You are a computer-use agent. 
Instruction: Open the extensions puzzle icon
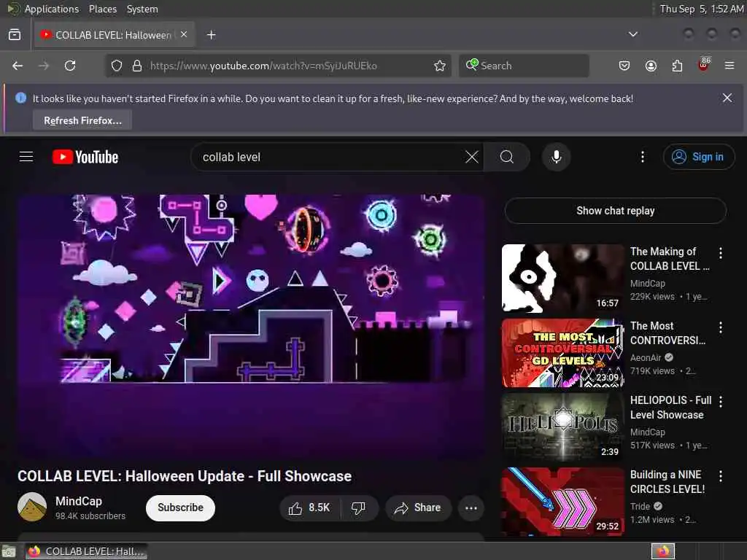click(677, 66)
